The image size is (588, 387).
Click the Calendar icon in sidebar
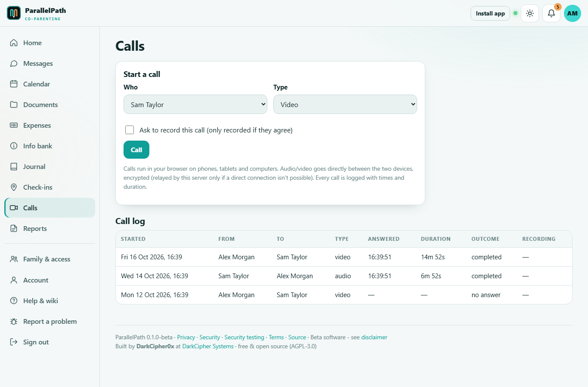14,84
